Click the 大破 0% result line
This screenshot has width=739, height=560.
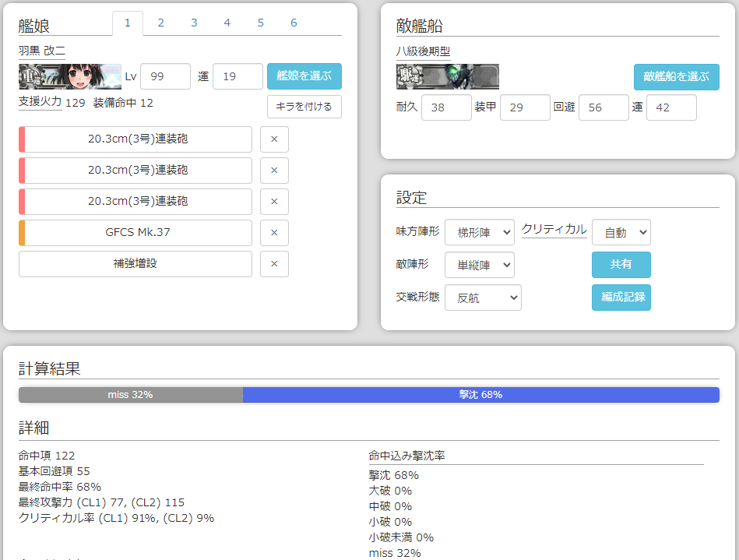pyautogui.click(x=390, y=491)
